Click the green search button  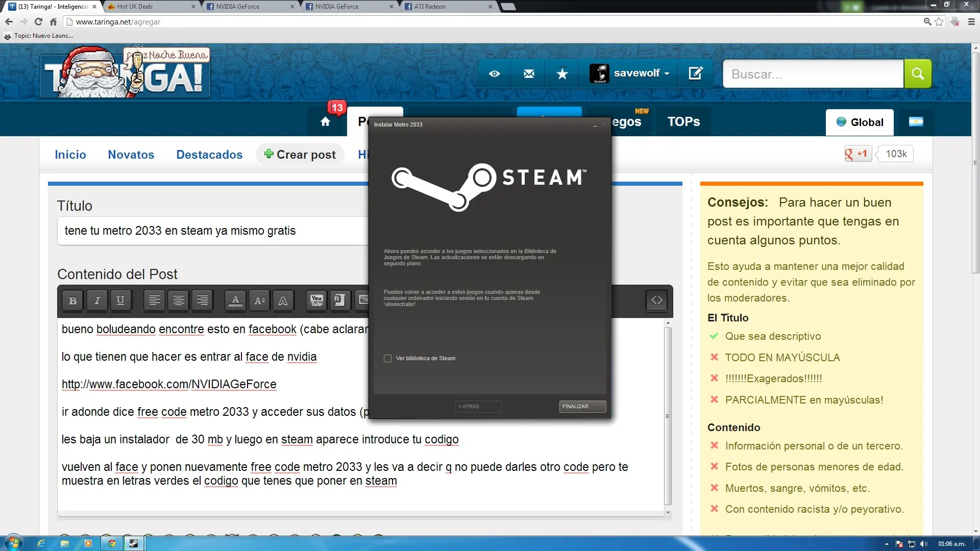click(917, 74)
